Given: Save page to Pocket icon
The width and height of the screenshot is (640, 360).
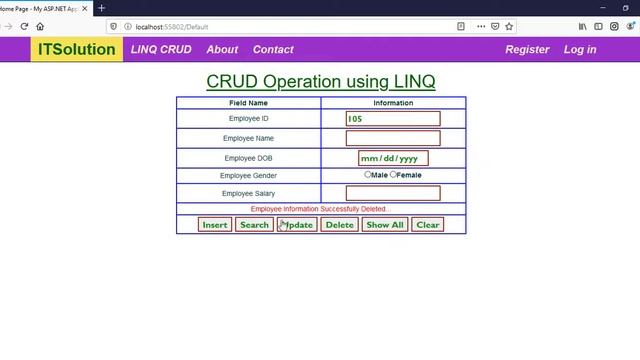Looking at the screenshot, I should (x=495, y=27).
